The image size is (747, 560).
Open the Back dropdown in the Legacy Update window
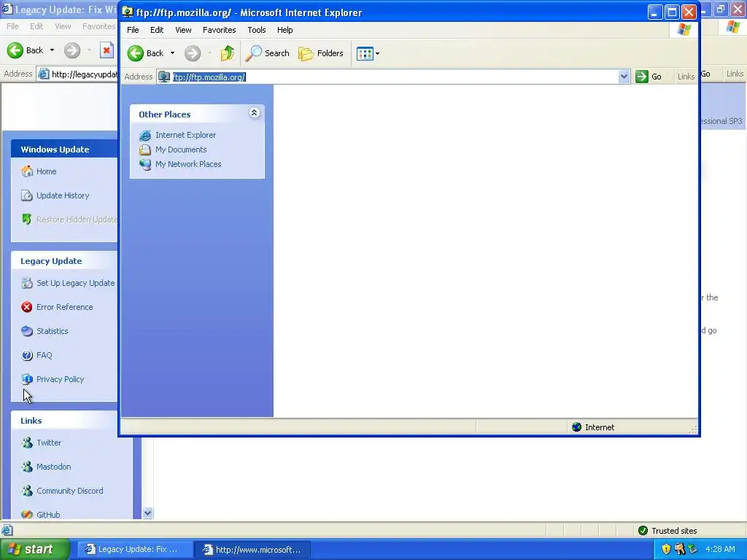click(52, 50)
